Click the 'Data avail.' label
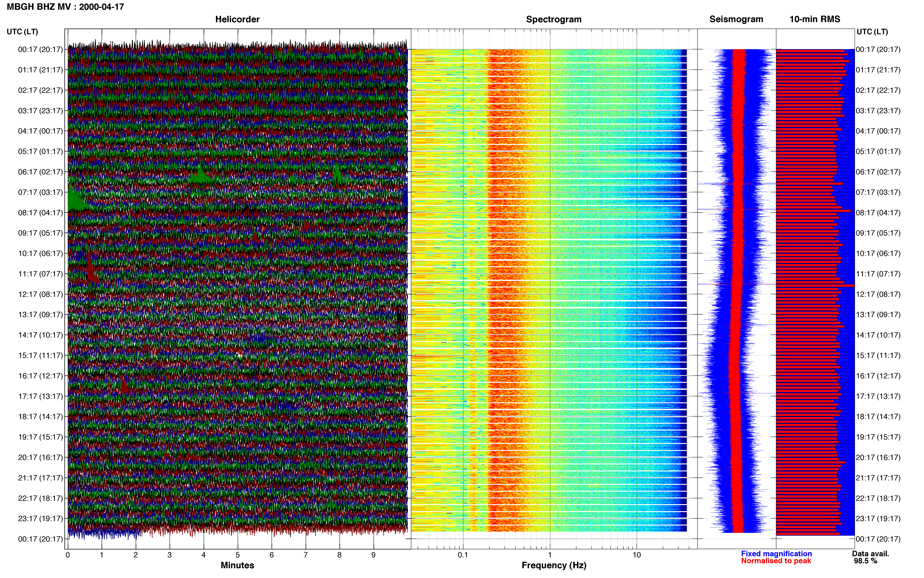This screenshot has width=924, height=578. 870,554
